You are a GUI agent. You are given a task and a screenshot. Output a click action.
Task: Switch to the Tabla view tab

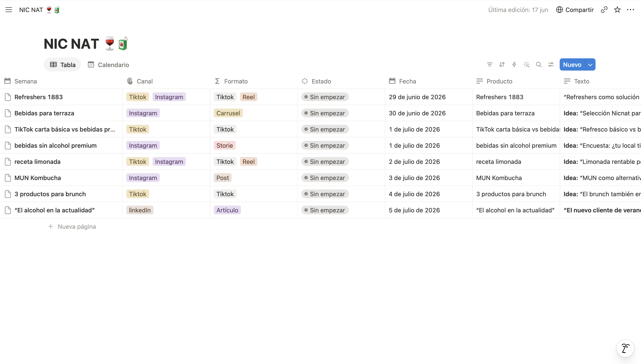coord(63,65)
